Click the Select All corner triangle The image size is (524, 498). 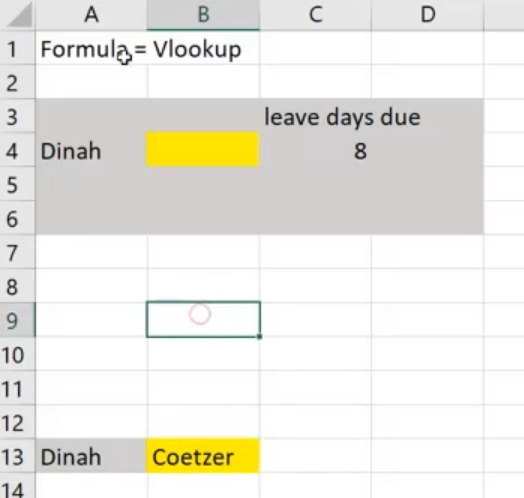click(19, 15)
